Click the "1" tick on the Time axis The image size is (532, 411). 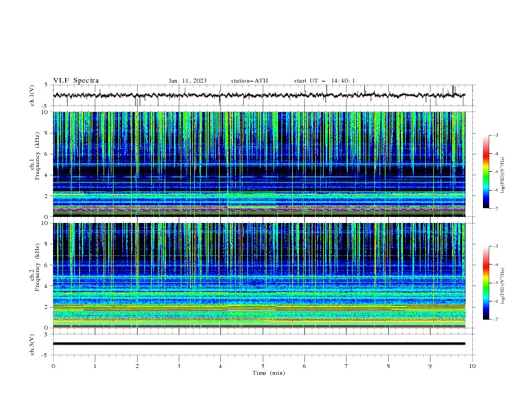[95, 366]
